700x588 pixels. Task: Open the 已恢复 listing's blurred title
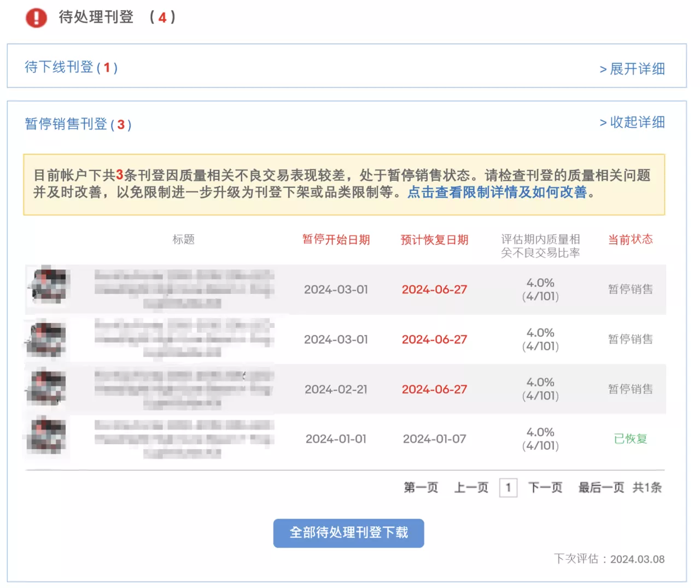(183, 439)
